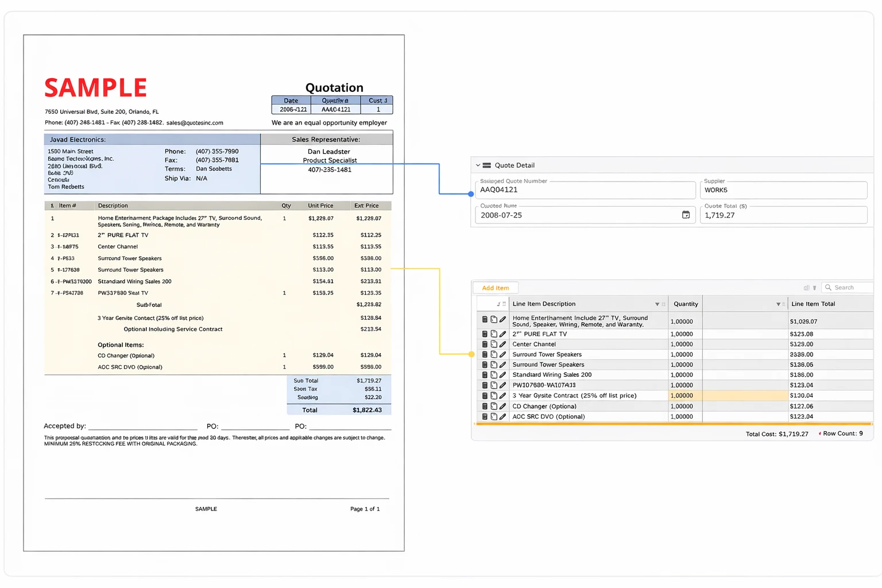Copy the CD Changer (Optional) row
The image size is (882, 588).
(x=494, y=407)
